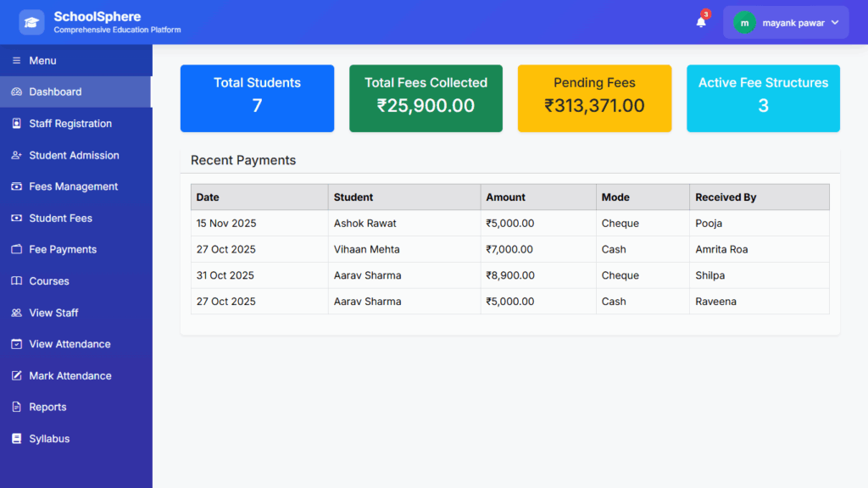Screen dimensions: 868x488
Task: Click the Courses open book icon
Action: (x=16, y=281)
